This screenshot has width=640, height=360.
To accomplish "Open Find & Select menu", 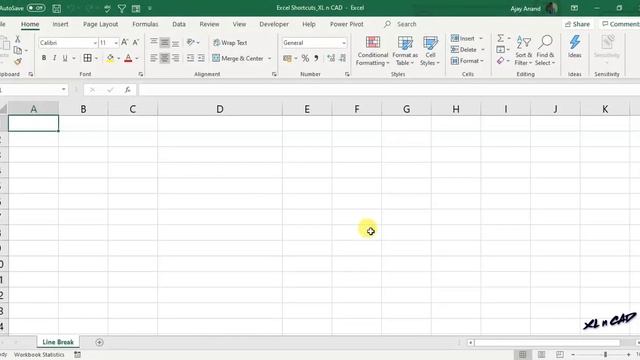I will [545, 51].
